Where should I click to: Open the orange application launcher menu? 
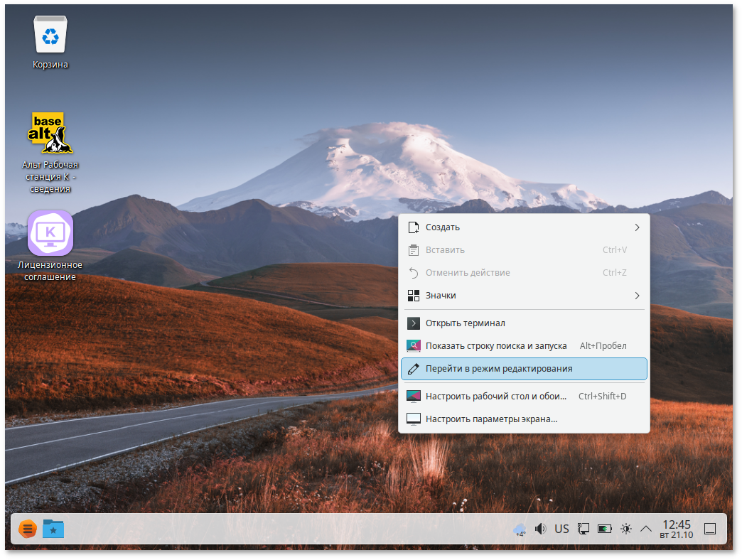click(27, 529)
